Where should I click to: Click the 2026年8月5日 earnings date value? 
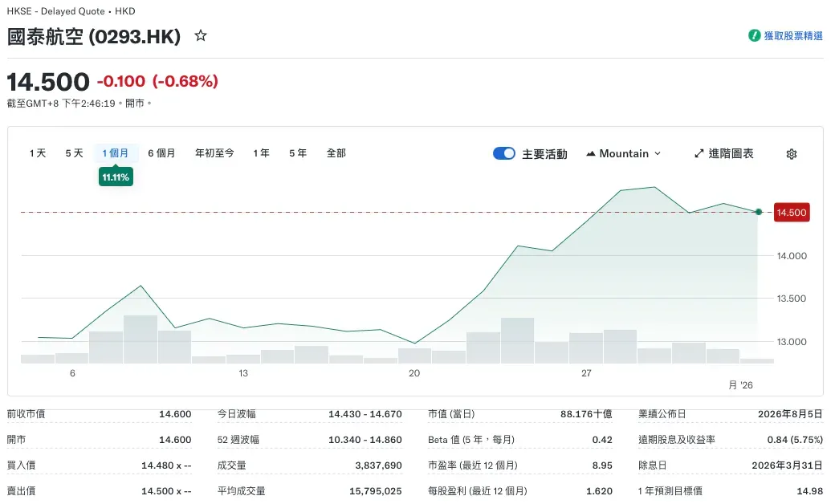(790, 414)
